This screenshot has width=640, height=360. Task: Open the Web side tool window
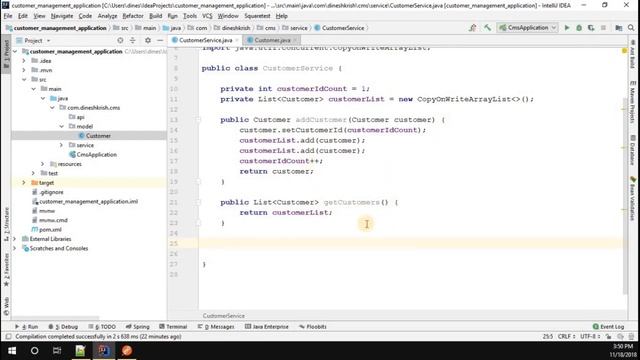(x=6, y=307)
